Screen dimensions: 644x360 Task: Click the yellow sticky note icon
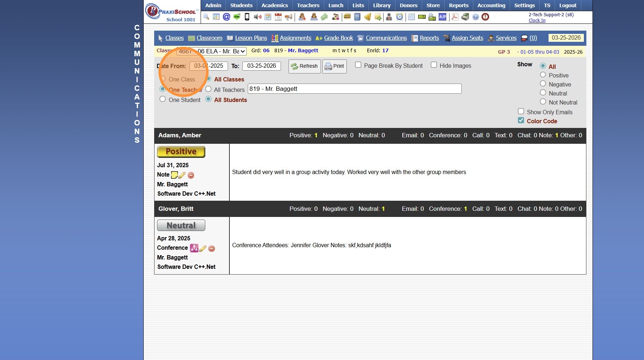(x=174, y=175)
